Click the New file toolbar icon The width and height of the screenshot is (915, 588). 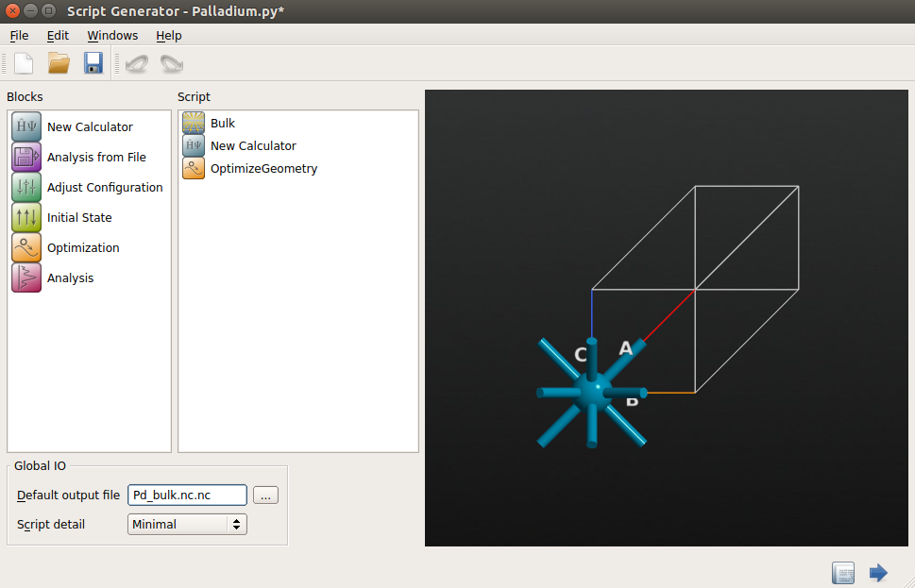pos(24,63)
